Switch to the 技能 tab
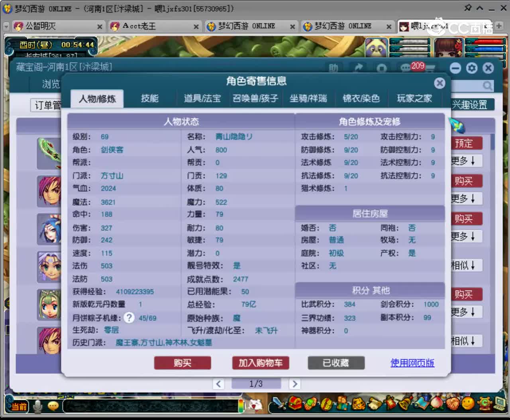The height and width of the screenshot is (420, 510). 150,98
